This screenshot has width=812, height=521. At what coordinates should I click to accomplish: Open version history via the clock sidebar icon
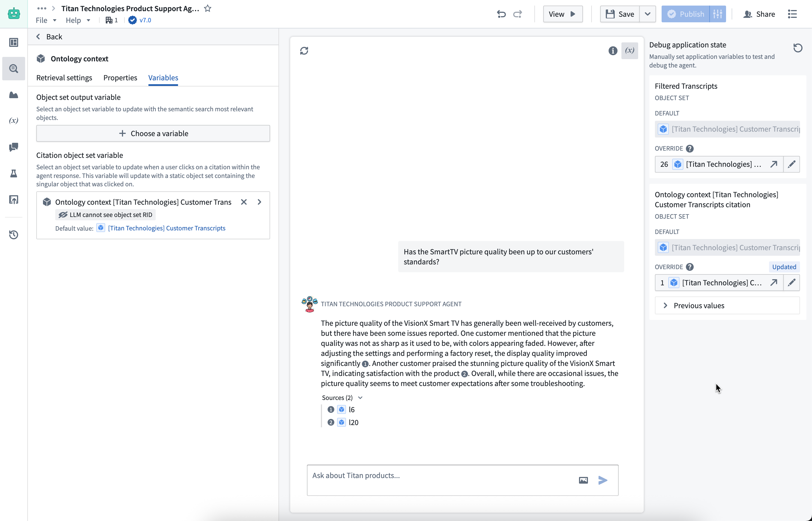14,235
